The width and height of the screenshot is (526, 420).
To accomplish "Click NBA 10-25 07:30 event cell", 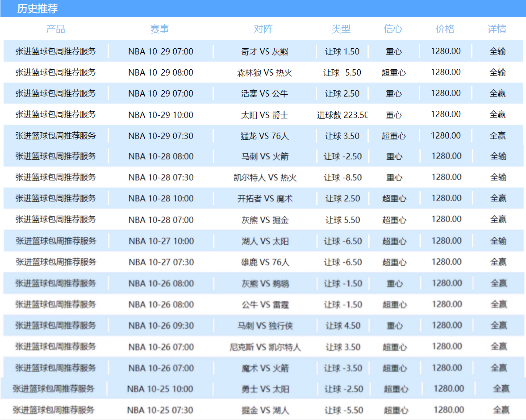I will tap(160, 410).
